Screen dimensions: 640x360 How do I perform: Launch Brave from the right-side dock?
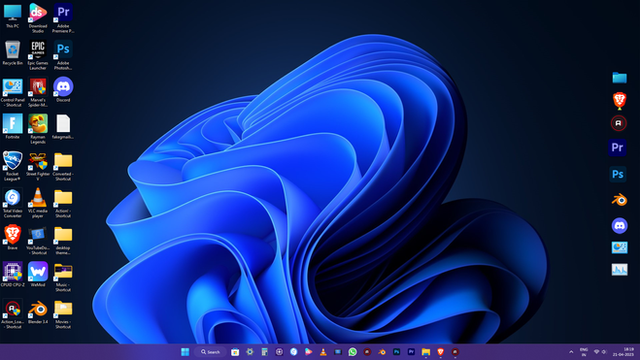point(619,100)
